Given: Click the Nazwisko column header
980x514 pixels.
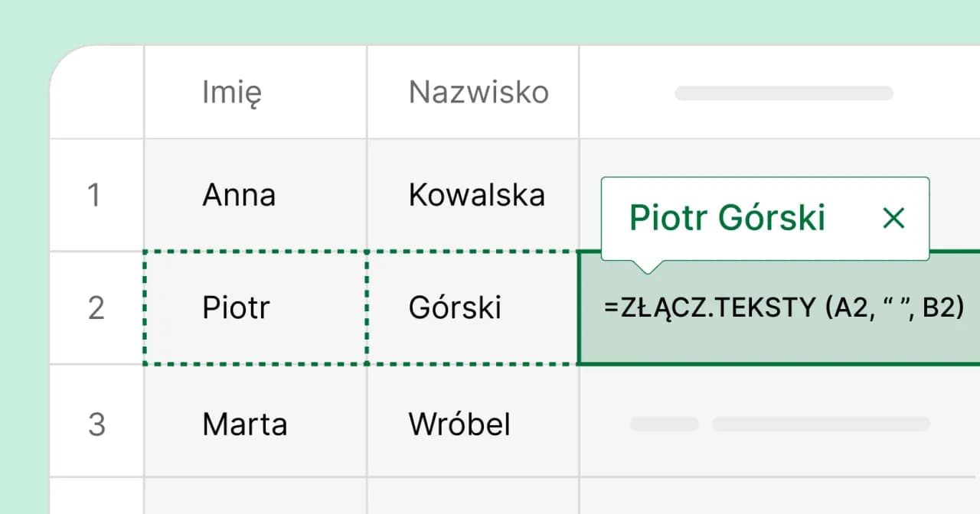Looking at the screenshot, I should (479, 93).
